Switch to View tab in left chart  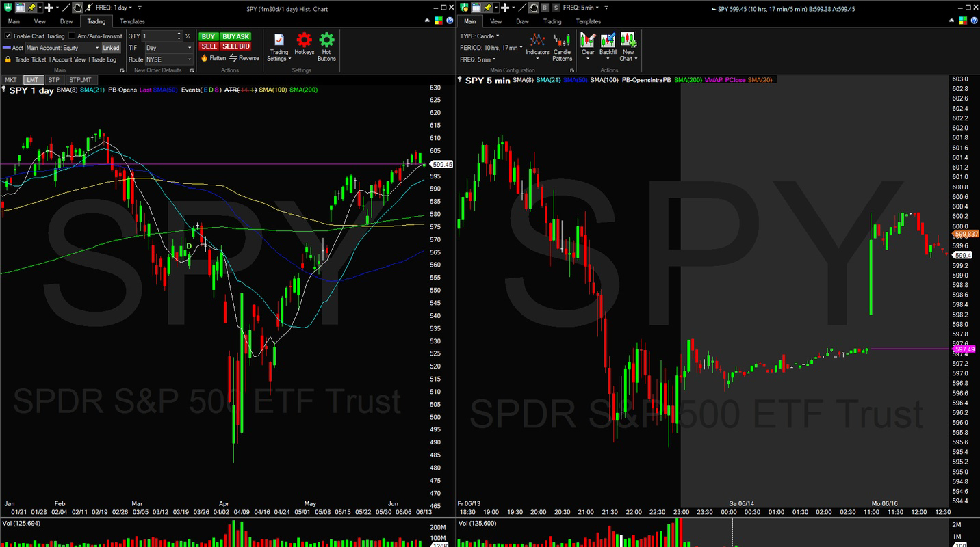coord(40,21)
